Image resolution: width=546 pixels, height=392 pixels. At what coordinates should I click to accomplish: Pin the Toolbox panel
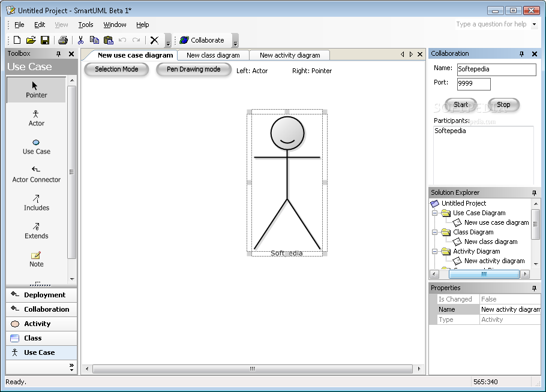[x=58, y=54]
